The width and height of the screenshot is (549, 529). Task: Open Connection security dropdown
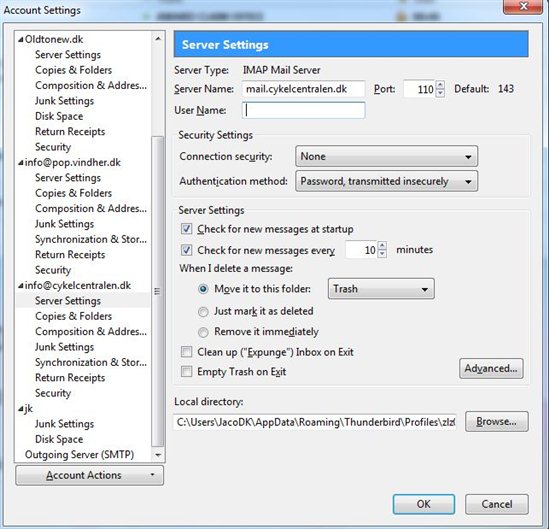point(387,156)
